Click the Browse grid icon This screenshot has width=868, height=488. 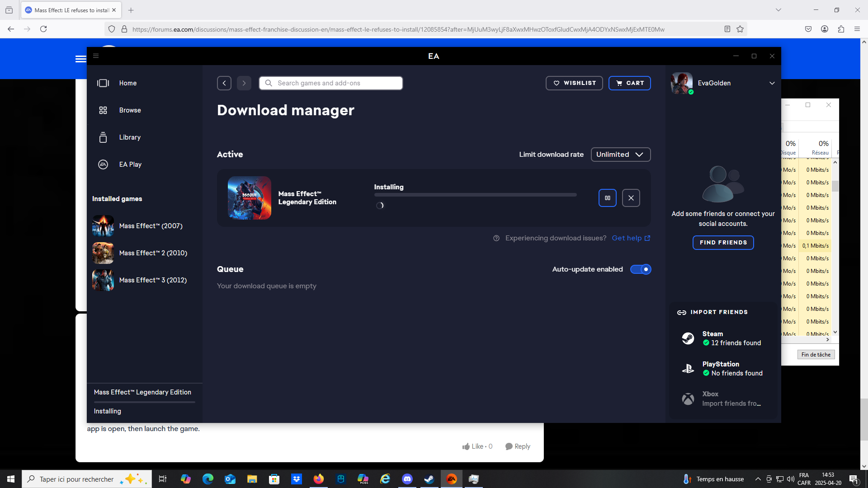click(x=103, y=110)
